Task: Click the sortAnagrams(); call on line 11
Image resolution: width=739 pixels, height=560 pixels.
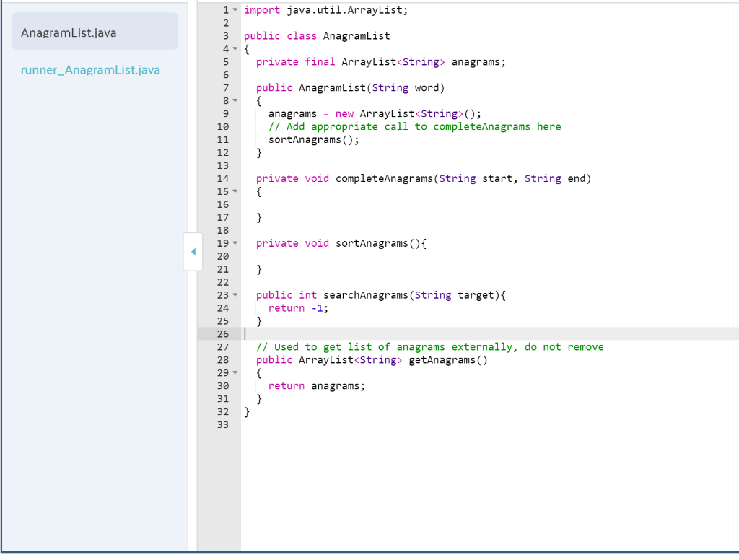Action: click(x=313, y=139)
